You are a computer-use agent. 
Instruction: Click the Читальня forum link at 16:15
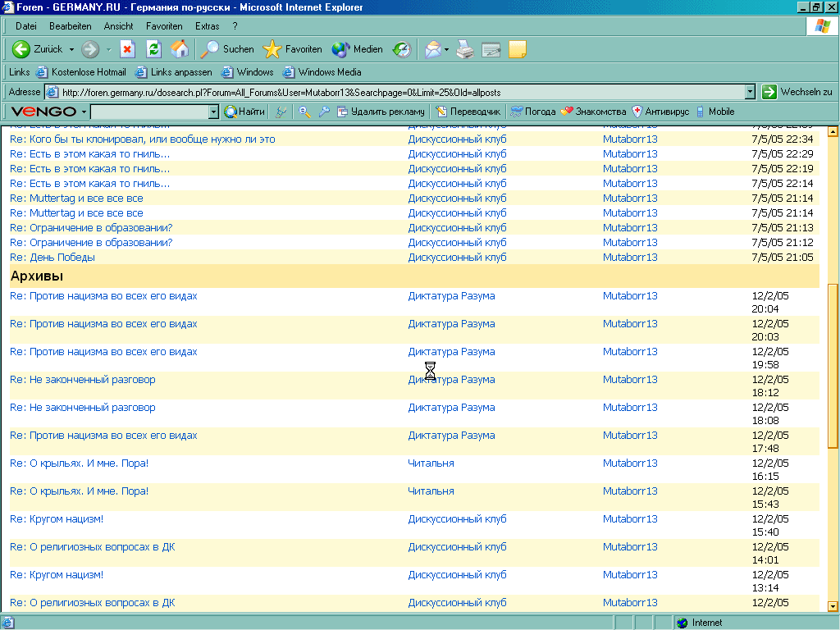click(431, 463)
